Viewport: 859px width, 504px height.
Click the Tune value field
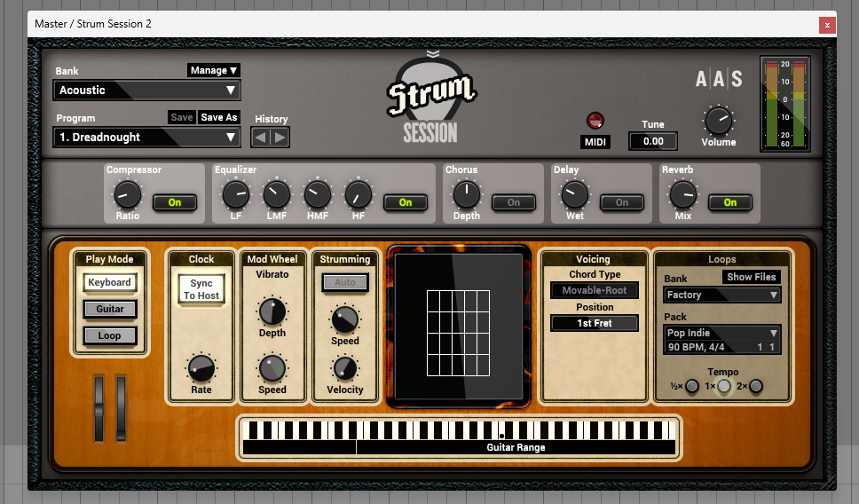[653, 141]
